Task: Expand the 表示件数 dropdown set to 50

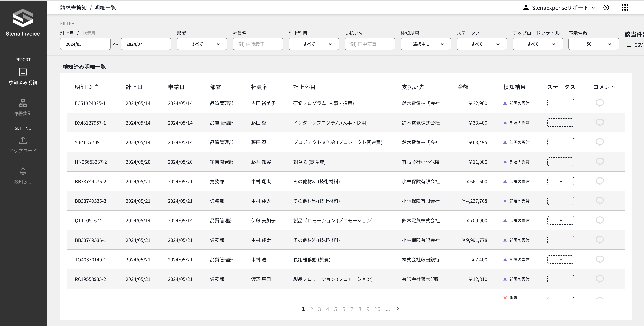Action: tap(593, 44)
